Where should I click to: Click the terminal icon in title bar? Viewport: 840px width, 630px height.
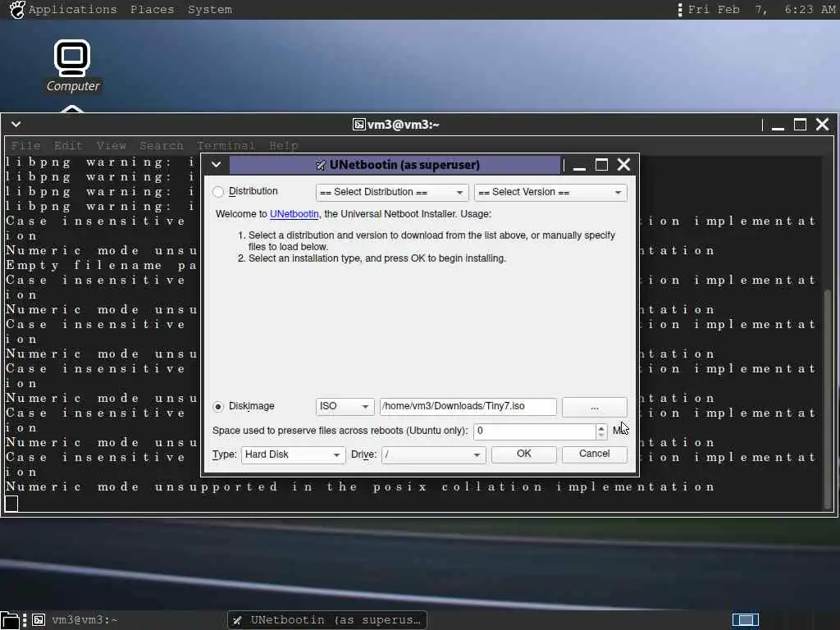pos(359,125)
